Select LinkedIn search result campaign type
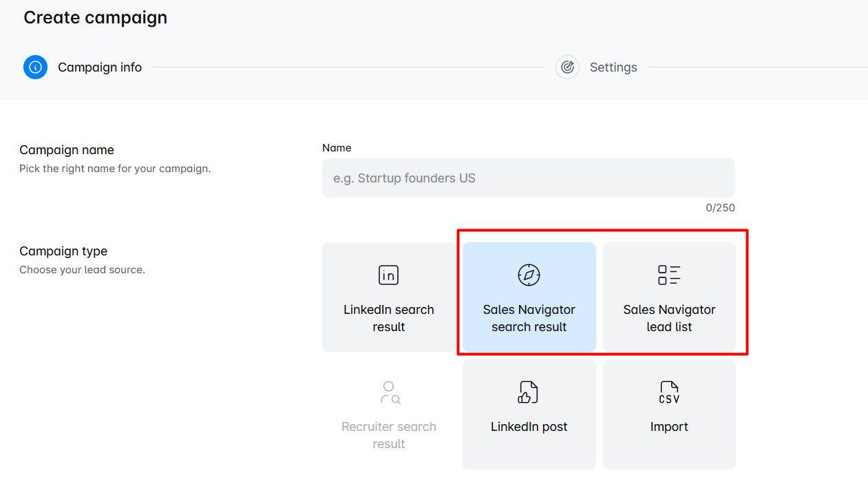Screen dimensions: 868x486 pyautogui.click(x=388, y=297)
